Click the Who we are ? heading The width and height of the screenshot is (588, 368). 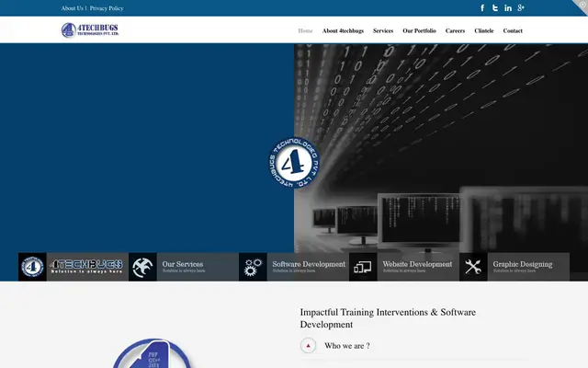click(x=347, y=346)
